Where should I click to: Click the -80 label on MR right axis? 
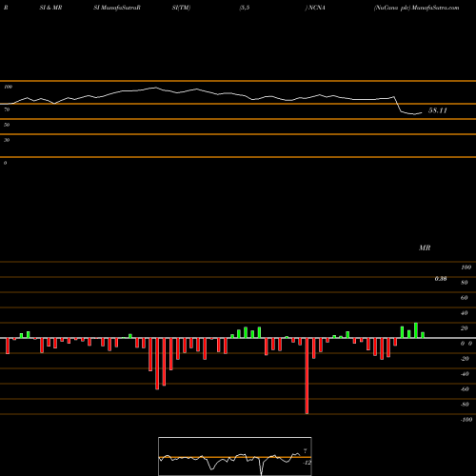465,405
